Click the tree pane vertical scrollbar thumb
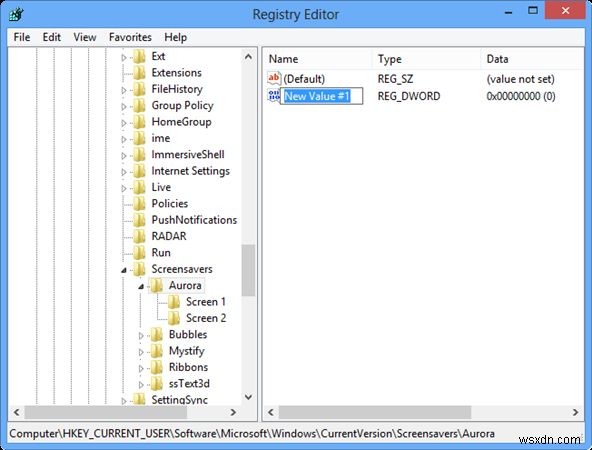The image size is (592, 450). (x=248, y=270)
